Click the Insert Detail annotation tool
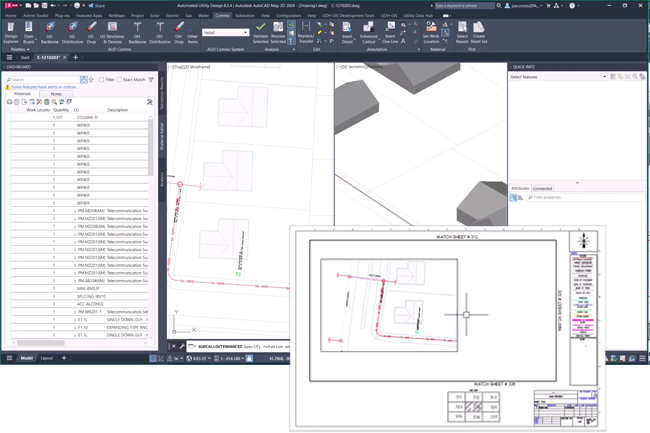The height and width of the screenshot is (433, 650). pyautogui.click(x=346, y=31)
